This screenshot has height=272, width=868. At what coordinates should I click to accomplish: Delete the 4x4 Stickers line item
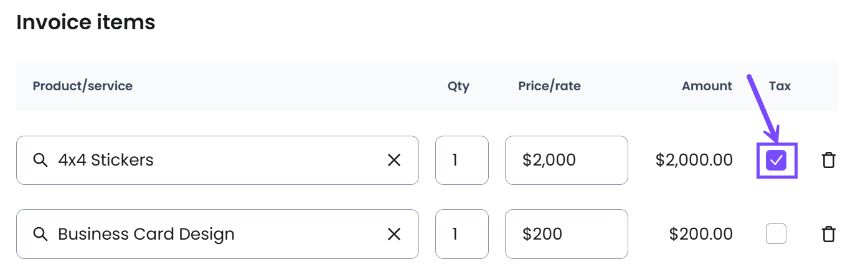click(828, 160)
